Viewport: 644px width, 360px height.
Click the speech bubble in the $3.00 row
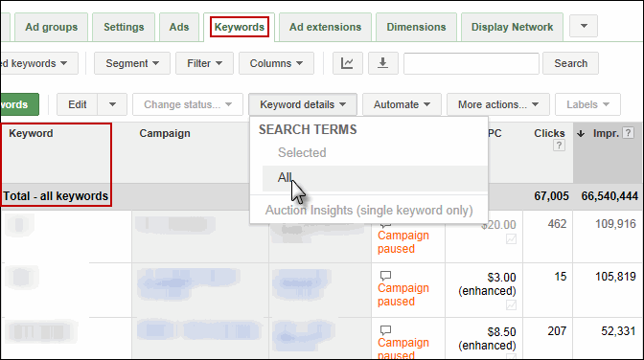[x=385, y=276]
